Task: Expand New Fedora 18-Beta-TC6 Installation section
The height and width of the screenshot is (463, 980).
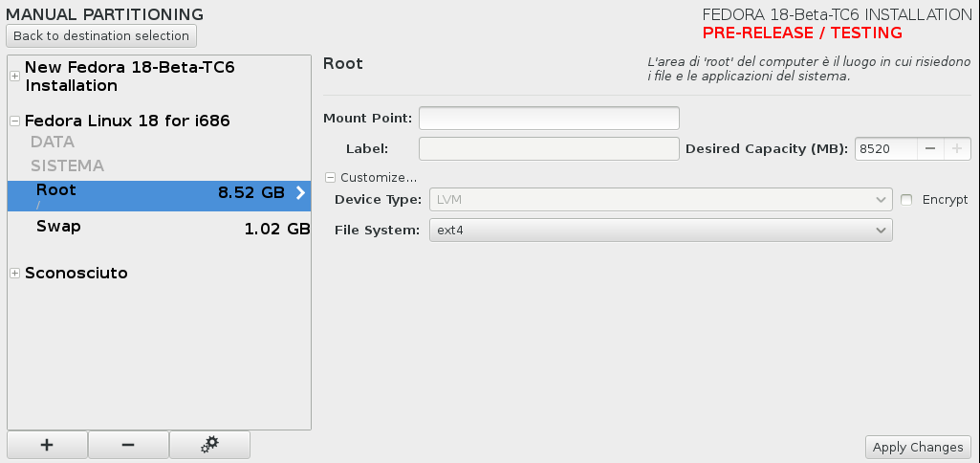Action: coord(15,76)
